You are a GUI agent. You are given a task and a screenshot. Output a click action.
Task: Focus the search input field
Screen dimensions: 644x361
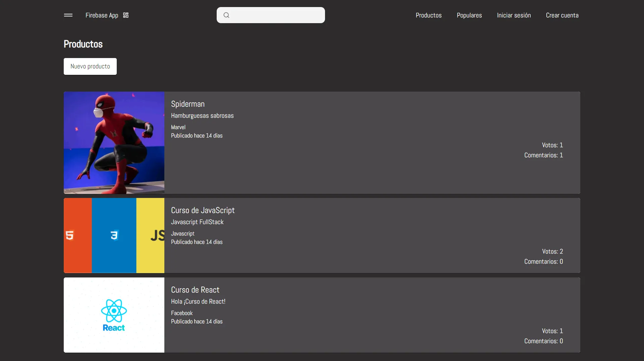coord(271,15)
